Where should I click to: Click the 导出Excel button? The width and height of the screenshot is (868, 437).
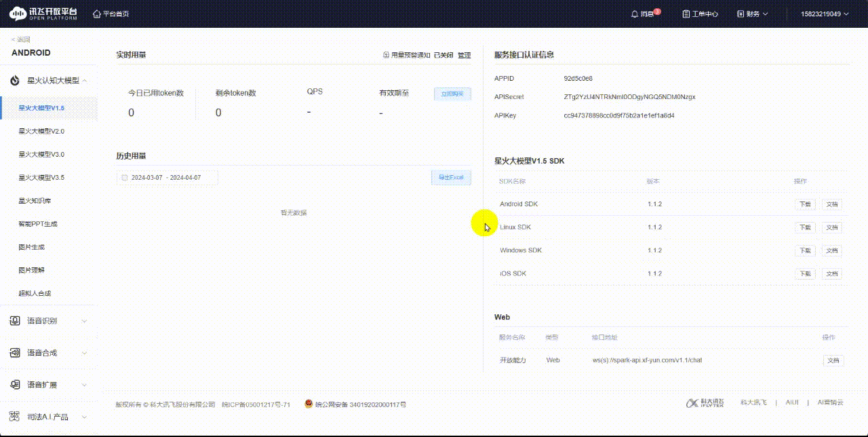pyautogui.click(x=451, y=178)
